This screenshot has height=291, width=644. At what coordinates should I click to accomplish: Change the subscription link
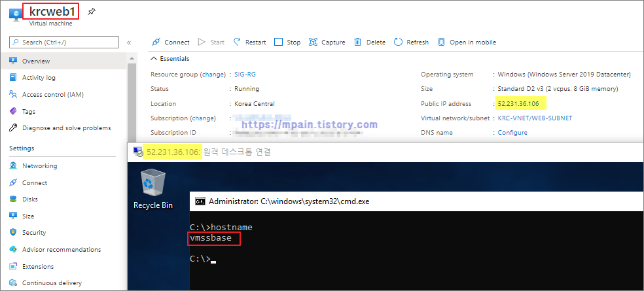[x=202, y=118]
